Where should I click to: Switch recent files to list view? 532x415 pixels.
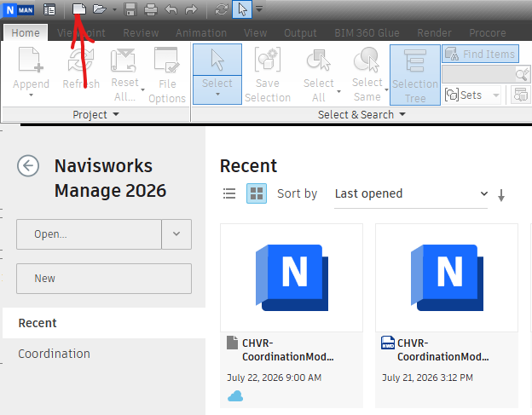[x=229, y=193]
